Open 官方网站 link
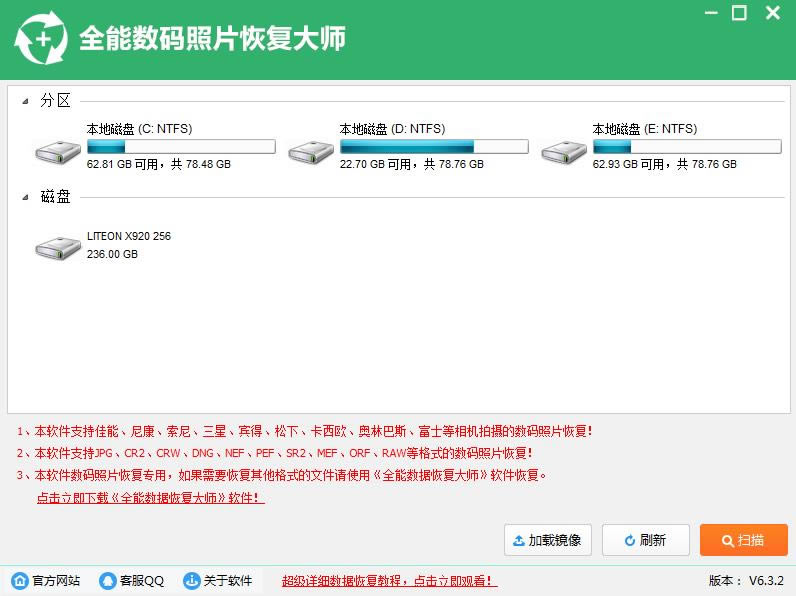Screen dimensions: 796x596 [x=56, y=581]
